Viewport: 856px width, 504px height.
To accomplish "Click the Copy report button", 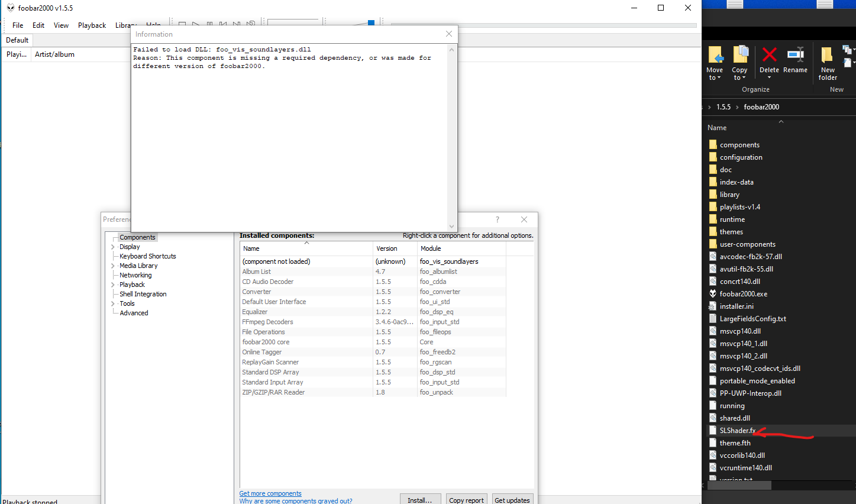I will click(466, 500).
